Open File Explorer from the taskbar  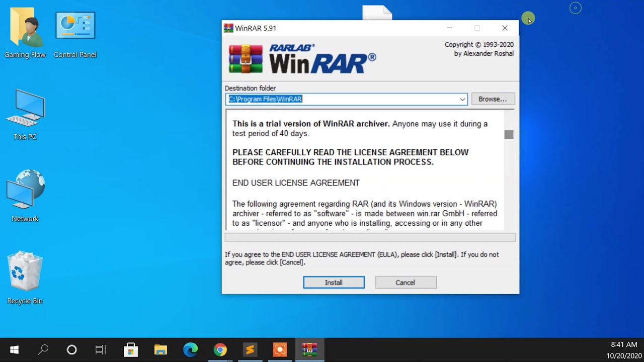[160, 350]
